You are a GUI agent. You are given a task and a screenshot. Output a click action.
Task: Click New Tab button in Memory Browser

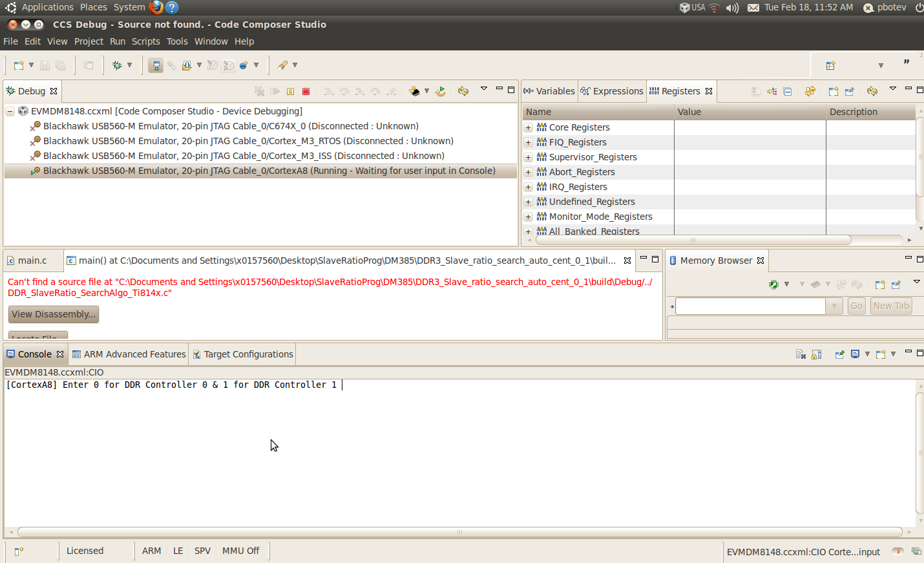[x=891, y=306]
